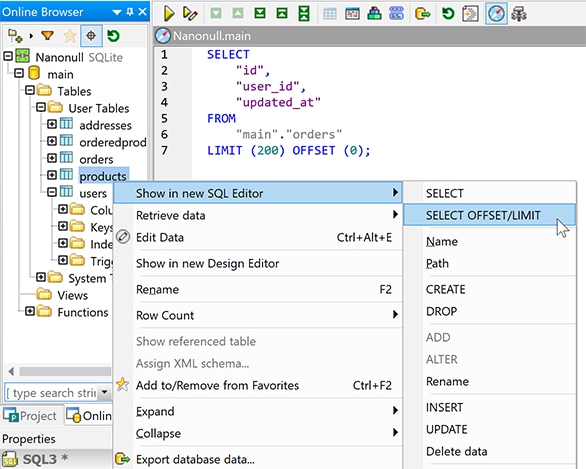
Task: Click the import SQL file toolbar icon
Action: (470, 14)
